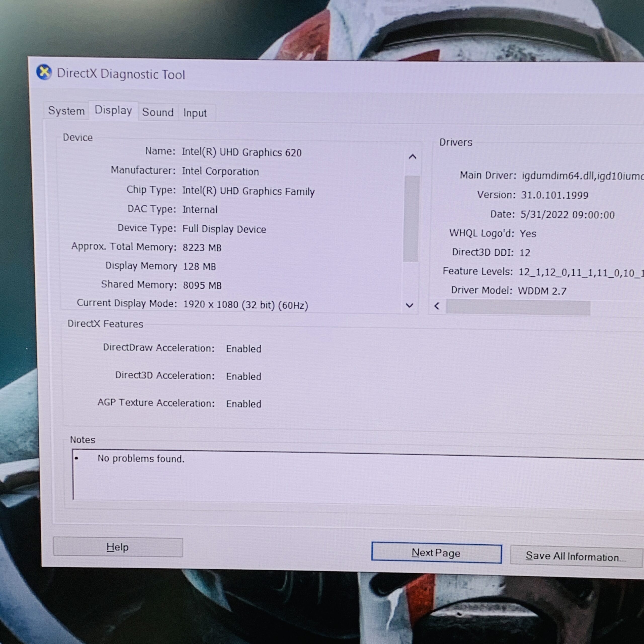Open the Sound tab
Image resolution: width=644 pixels, height=644 pixels.
(158, 112)
